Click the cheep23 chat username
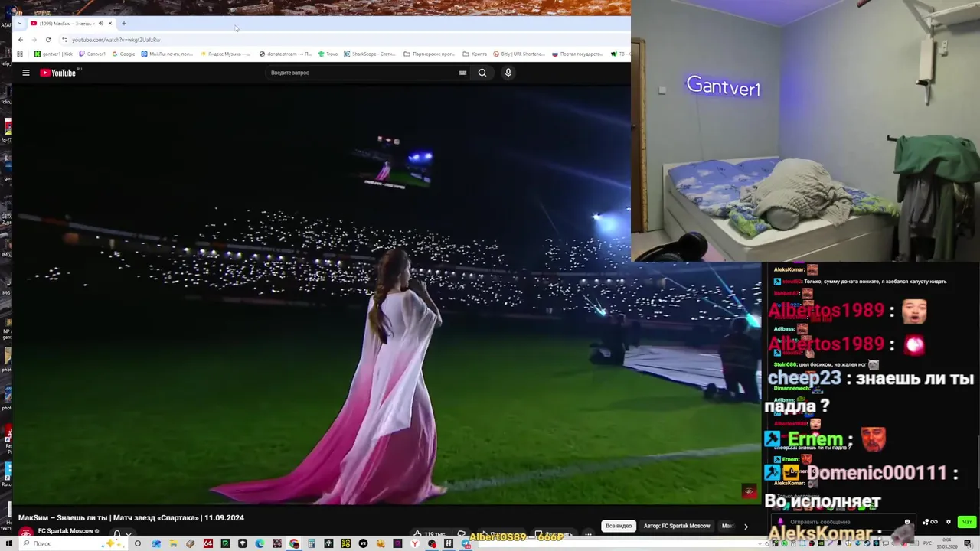The height and width of the screenshot is (551, 980). [804, 378]
